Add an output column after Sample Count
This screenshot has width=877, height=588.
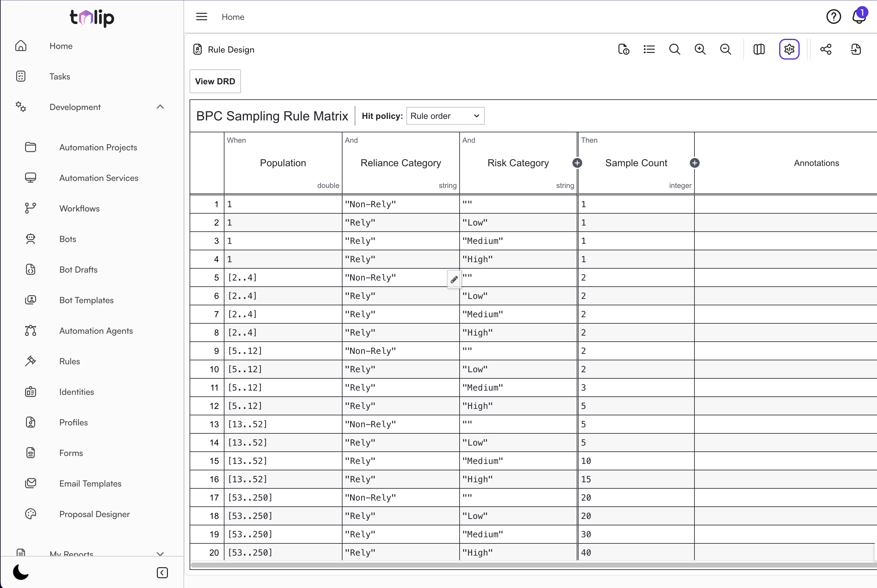click(695, 163)
